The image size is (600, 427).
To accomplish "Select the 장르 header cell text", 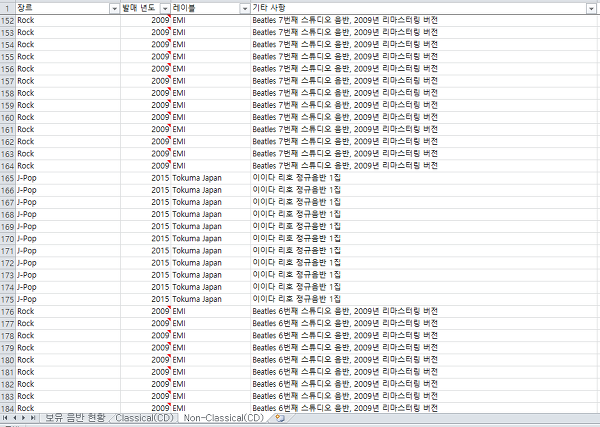I will (25, 8).
